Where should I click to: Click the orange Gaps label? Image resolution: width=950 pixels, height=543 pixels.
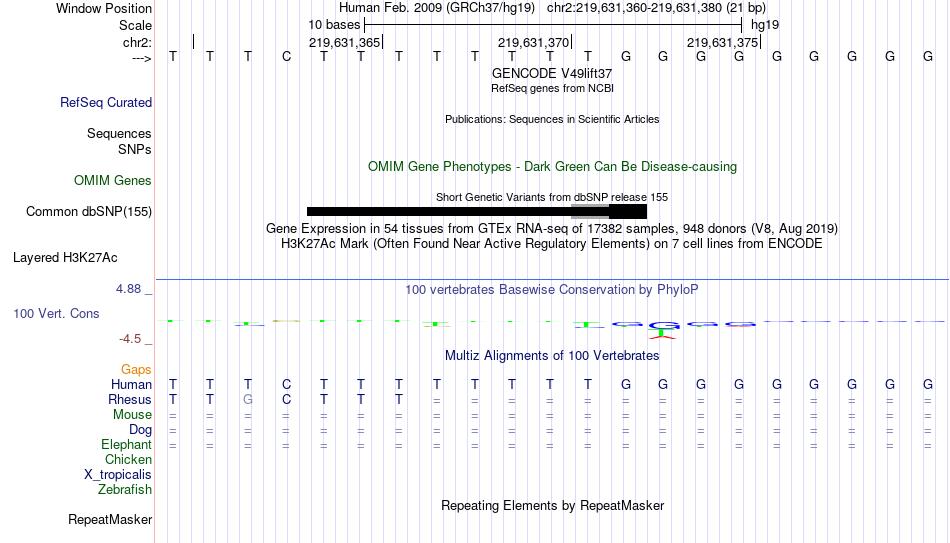coord(136,370)
